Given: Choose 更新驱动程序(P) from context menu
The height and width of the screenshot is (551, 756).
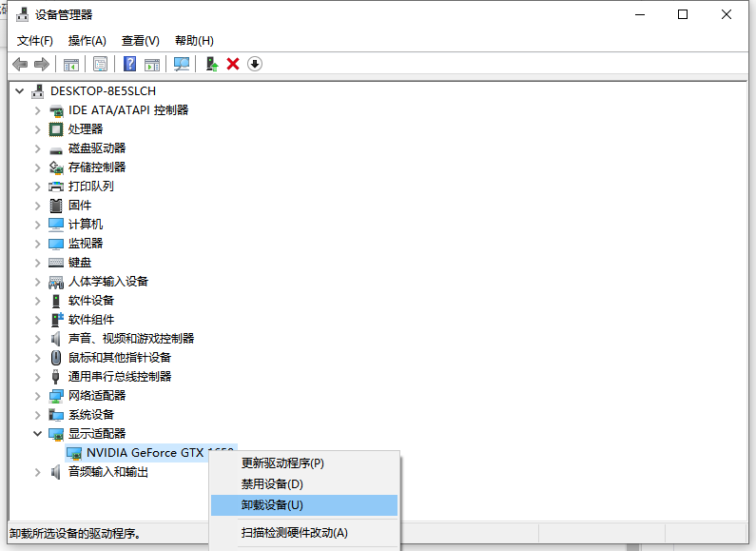Looking at the screenshot, I should (304, 463).
